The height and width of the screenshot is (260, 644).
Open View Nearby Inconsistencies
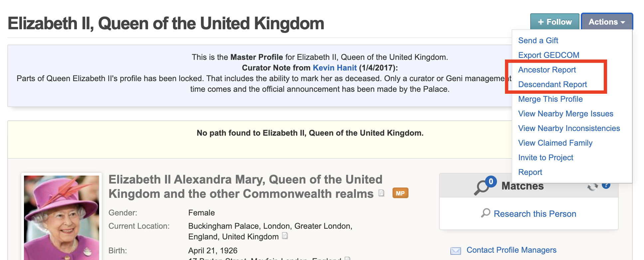tap(569, 128)
